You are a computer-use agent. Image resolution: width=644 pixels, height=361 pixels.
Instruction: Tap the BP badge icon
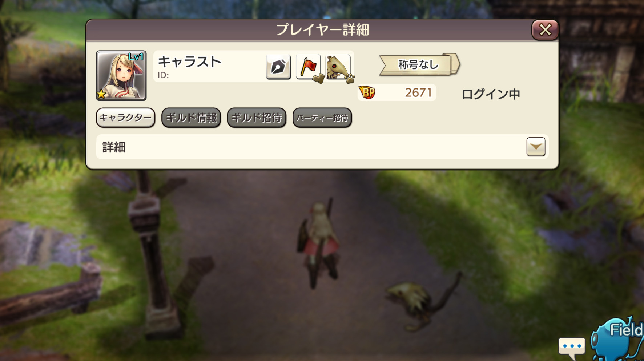pos(367,92)
